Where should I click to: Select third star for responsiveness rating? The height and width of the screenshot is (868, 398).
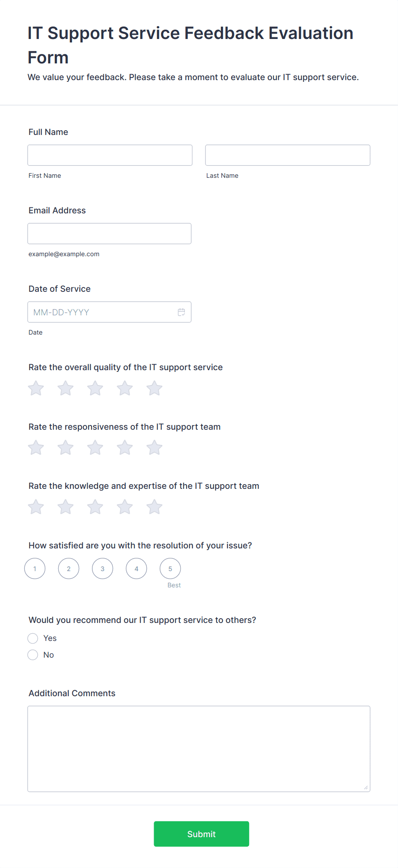[x=95, y=448]
